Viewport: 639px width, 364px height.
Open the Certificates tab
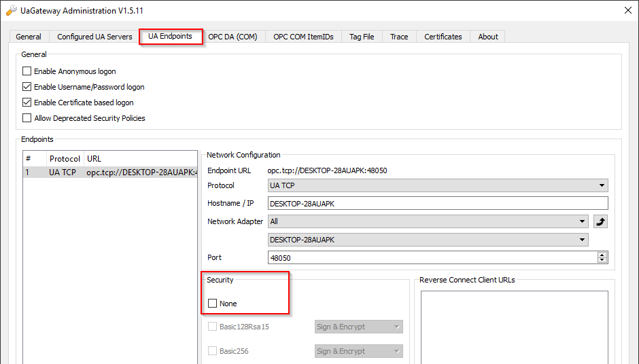(443, 37)
